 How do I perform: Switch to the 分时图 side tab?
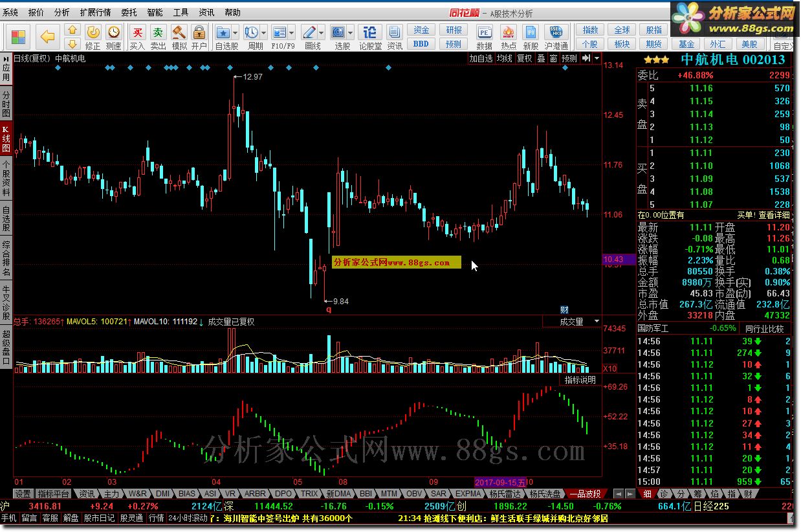[6, 104]
